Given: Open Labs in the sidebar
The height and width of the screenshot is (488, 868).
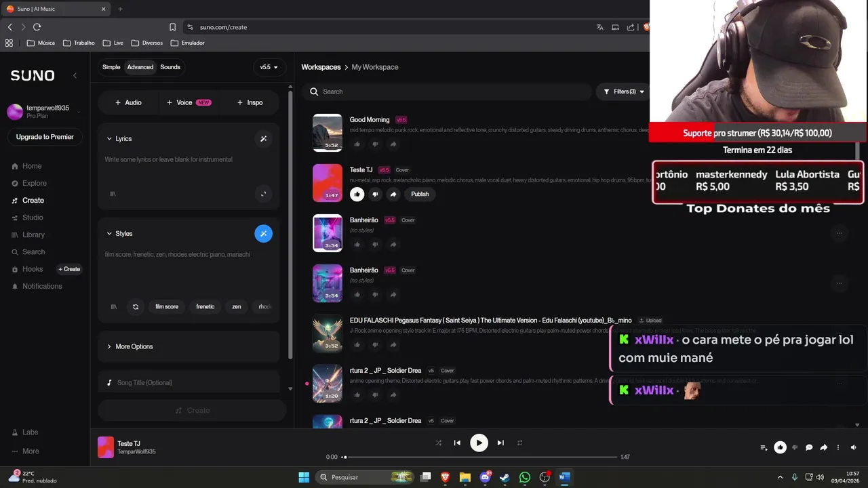Looking at the screenshot, I should point(25,432).
